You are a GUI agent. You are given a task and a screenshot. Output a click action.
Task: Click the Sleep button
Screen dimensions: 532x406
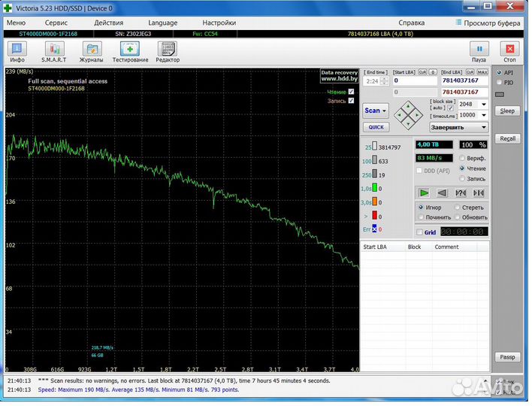[x=507, y=111]
